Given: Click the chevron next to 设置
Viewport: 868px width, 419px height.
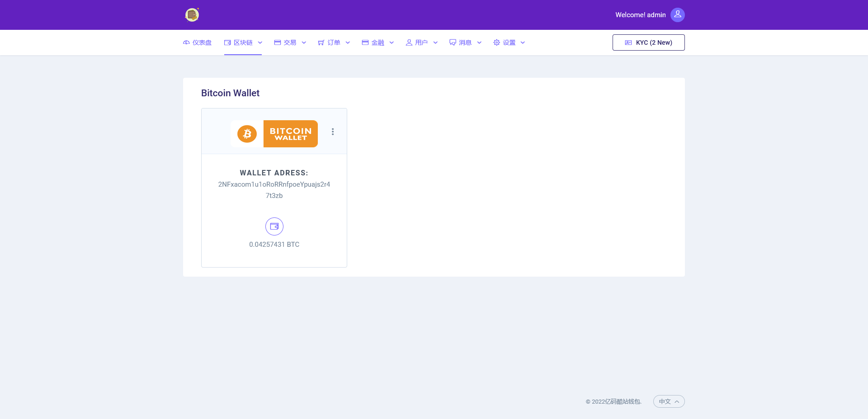Looking at the screenshot, I should [x=523, y=42].
